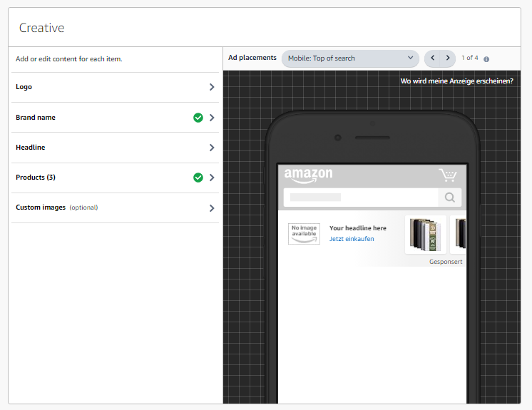The image size is (532, 410).
Task: Click Your headline here text in preview
Action: coord(358,228)
